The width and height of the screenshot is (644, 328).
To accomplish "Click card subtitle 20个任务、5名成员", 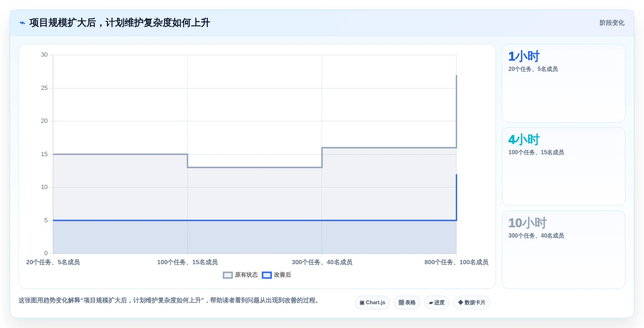I will tap(533, 70).
